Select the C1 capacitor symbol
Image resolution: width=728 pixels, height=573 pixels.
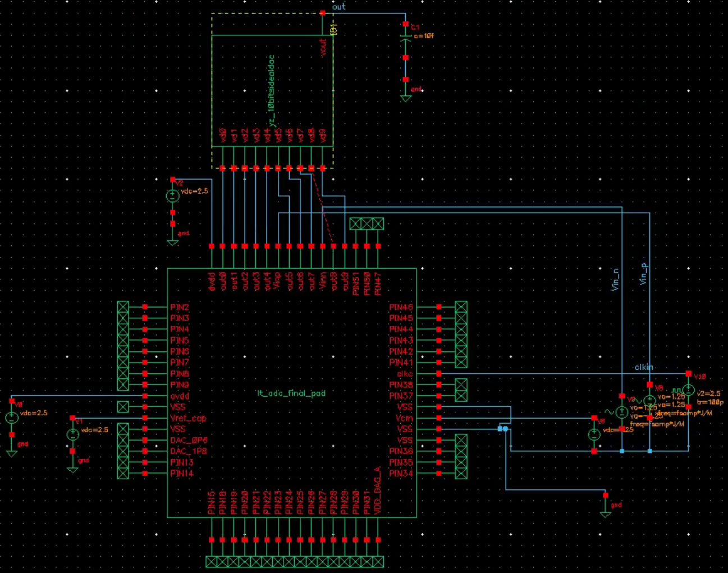click(405, 39)
